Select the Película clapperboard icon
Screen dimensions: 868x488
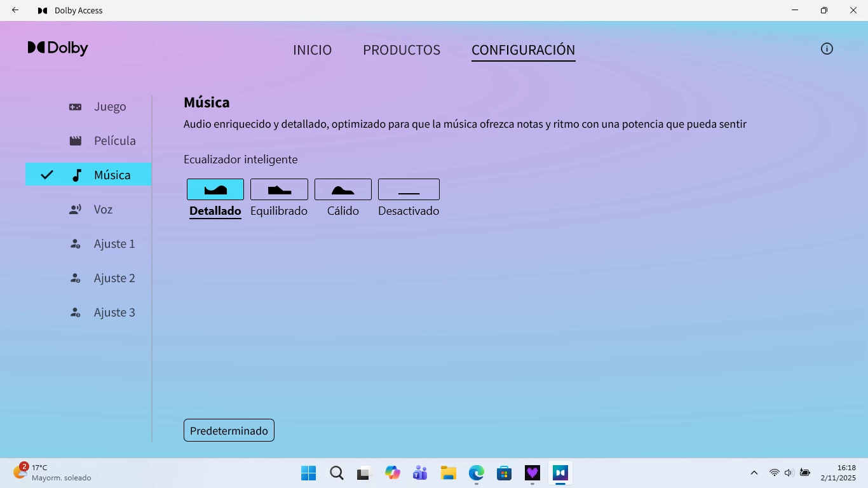click(x=75, y=141)
